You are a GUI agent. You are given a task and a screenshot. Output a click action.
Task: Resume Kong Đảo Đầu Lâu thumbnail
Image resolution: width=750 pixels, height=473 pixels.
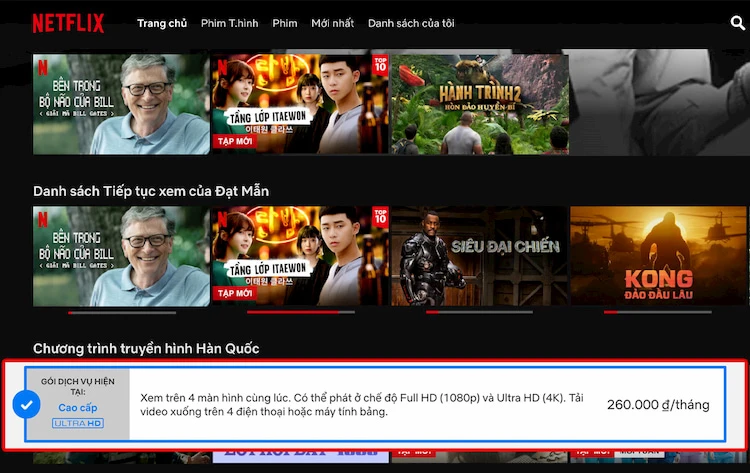coord(658,256)
